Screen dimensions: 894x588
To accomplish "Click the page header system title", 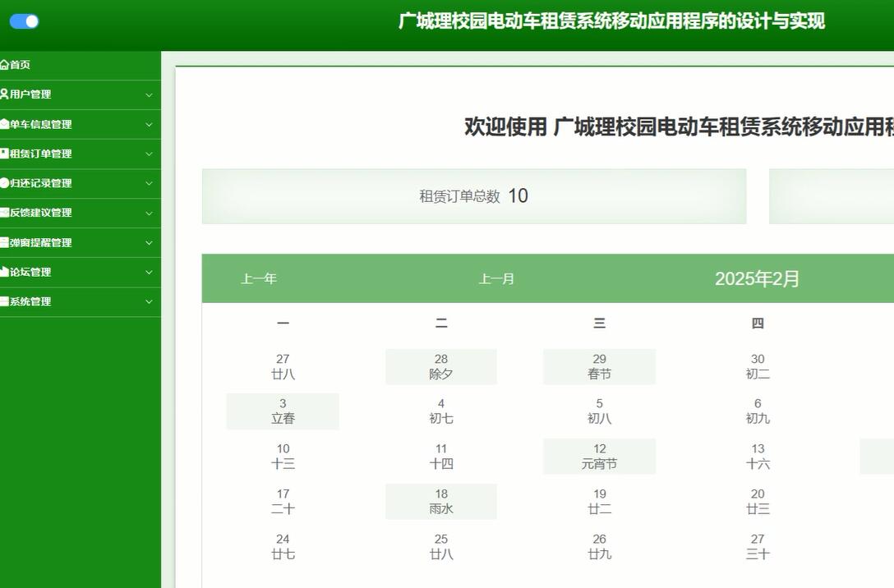I will [x=612, y=21].
